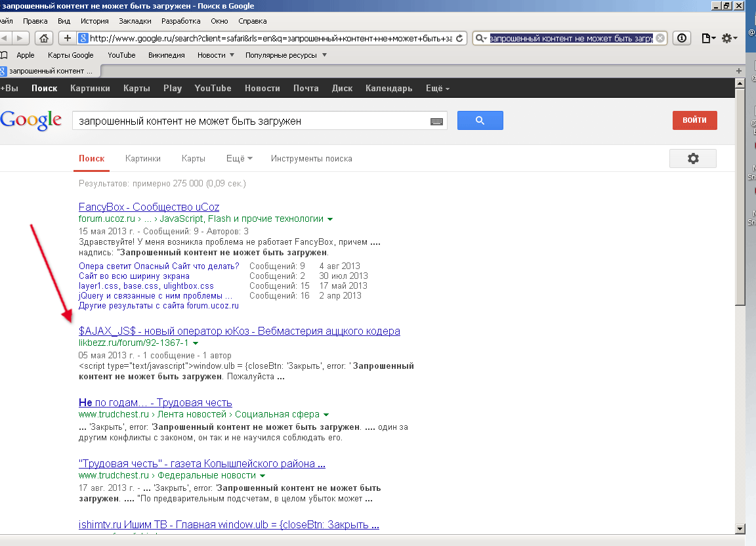
Task: Open YouTube in black Google bar
Action: pos(213,89)
